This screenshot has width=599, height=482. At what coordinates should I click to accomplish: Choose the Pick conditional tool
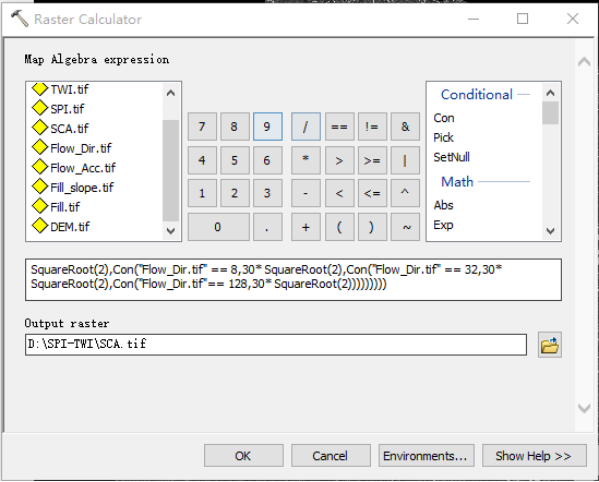click(x=444, y=137)
